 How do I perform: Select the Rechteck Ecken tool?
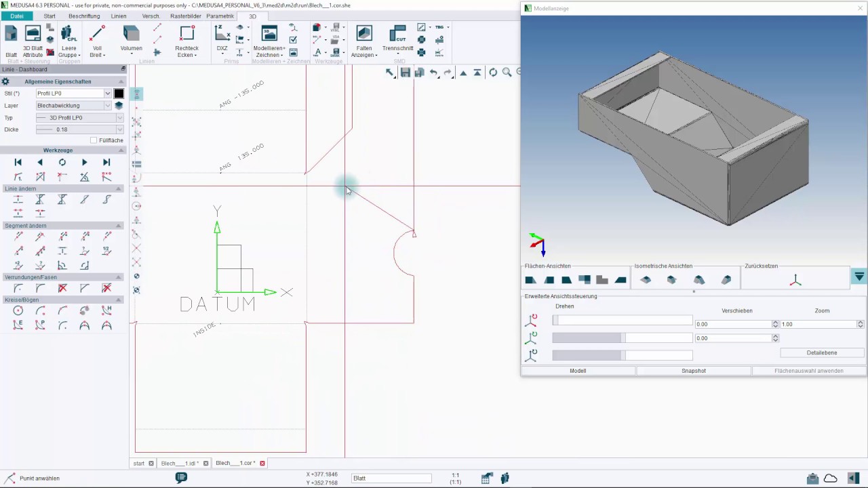point(186,41)
